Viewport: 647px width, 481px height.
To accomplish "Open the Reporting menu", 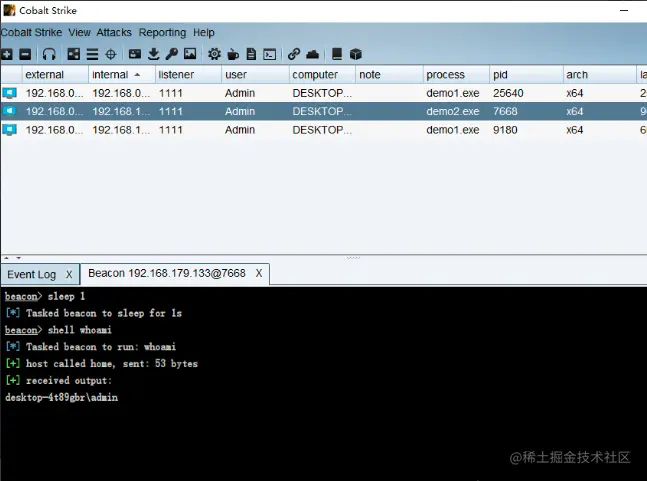I will click(x=162, y=33).
